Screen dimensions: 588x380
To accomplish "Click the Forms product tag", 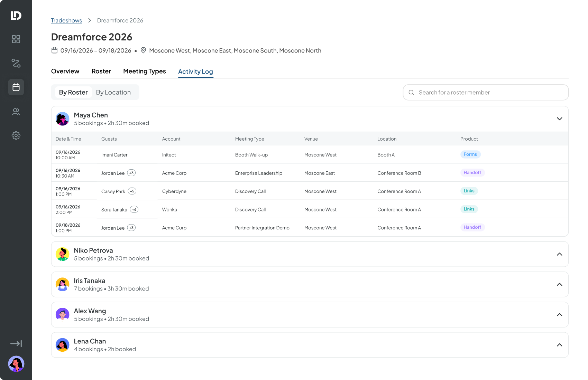I will pos(470,154).
